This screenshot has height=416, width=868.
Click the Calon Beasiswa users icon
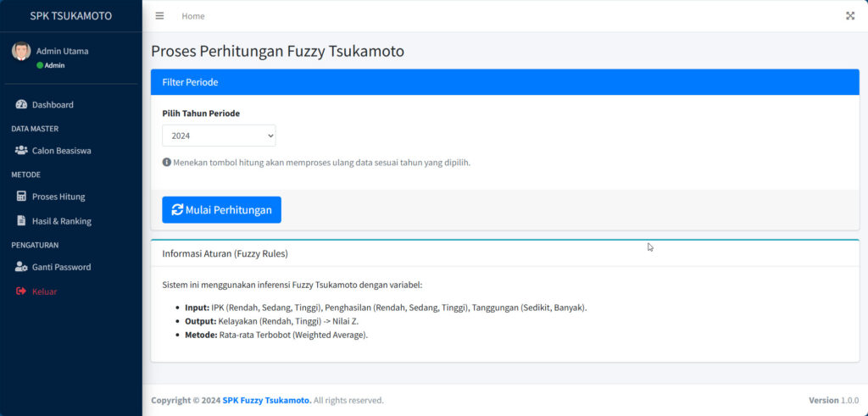coord(21,151)
